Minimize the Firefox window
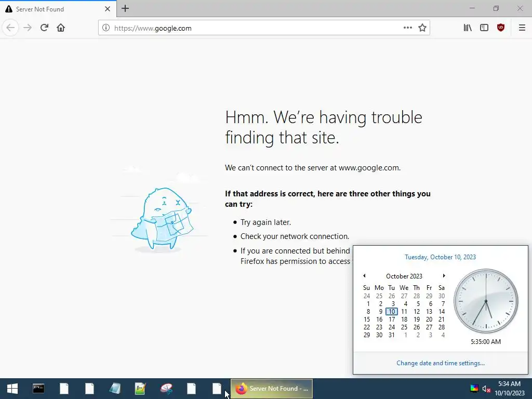 (x=472, y=8)
